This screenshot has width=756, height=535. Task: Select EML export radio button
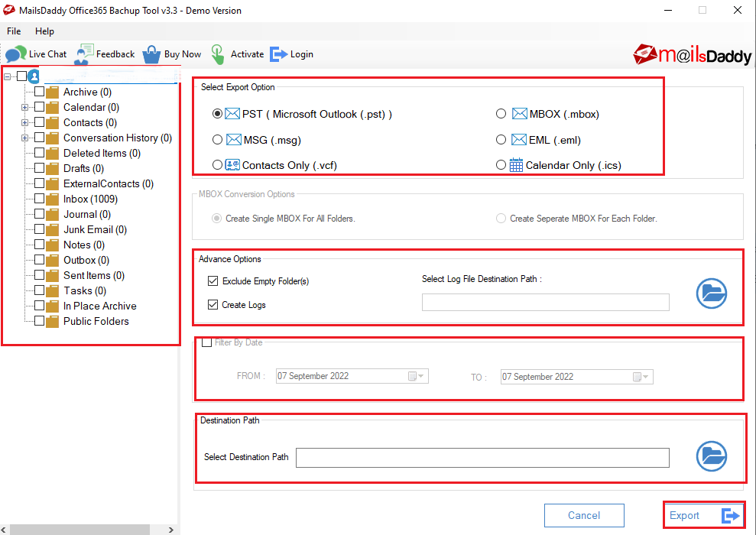501,140
